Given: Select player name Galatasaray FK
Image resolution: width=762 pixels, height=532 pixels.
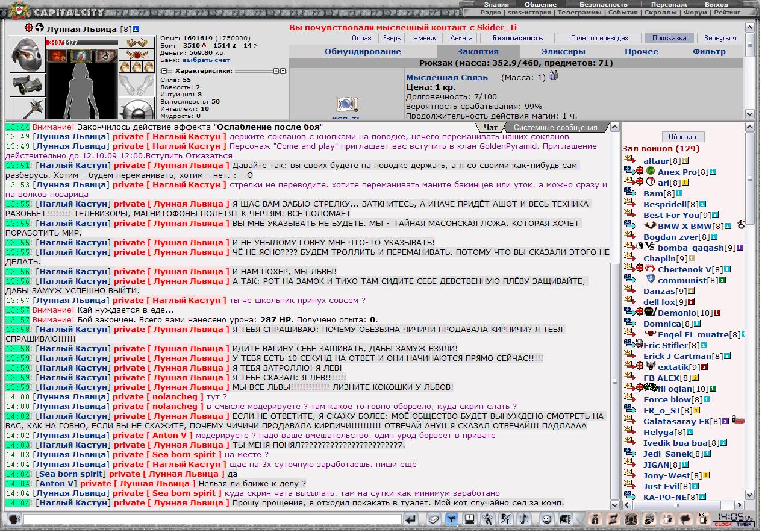Looking at the screenshot, I should 676,421.
